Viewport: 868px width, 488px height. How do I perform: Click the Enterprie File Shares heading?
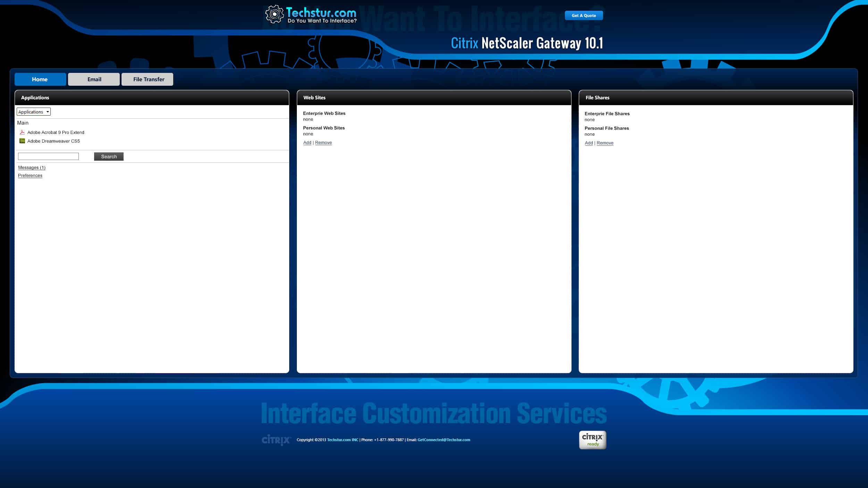[x=607, y=113]
